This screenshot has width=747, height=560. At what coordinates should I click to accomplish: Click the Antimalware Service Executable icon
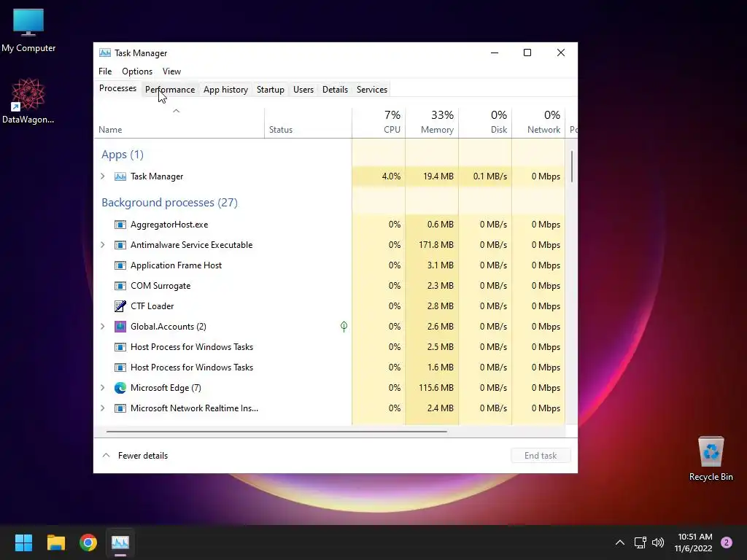click(x=120, y=245)
